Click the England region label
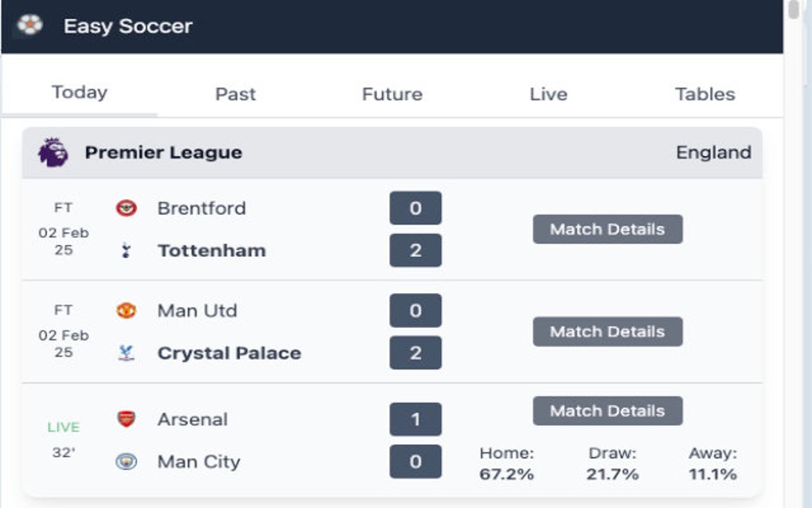Viewport: 812px width, 508px height. point(713,151)
